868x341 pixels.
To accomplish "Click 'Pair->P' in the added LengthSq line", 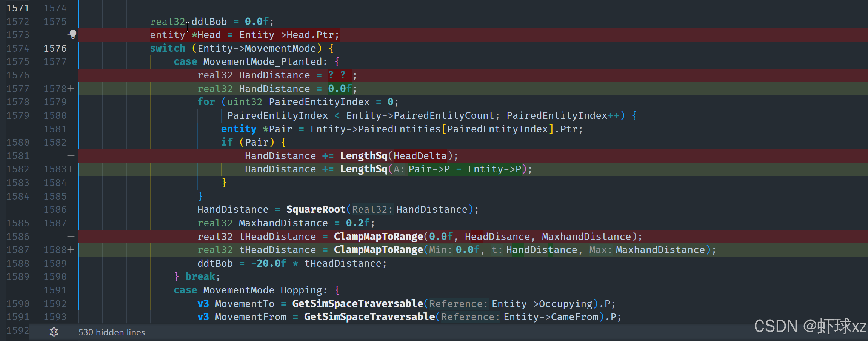I will (429, 169).
